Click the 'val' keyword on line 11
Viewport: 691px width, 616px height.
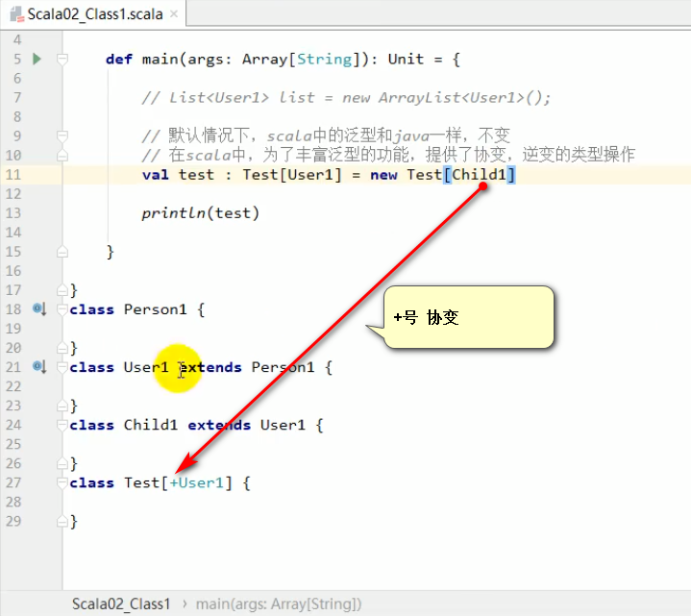click(x=155, y=175)
